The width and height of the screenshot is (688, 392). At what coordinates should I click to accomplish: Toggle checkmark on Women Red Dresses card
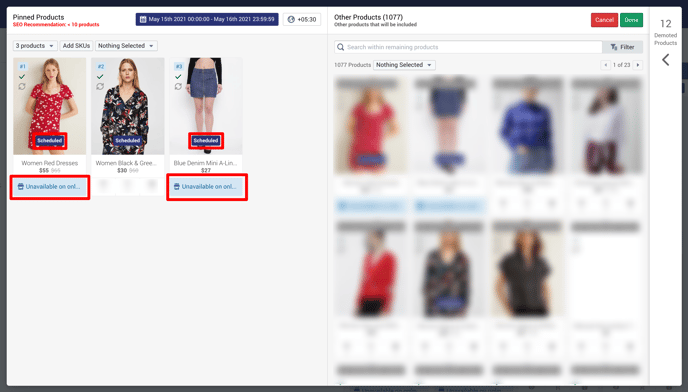[22, 76]
